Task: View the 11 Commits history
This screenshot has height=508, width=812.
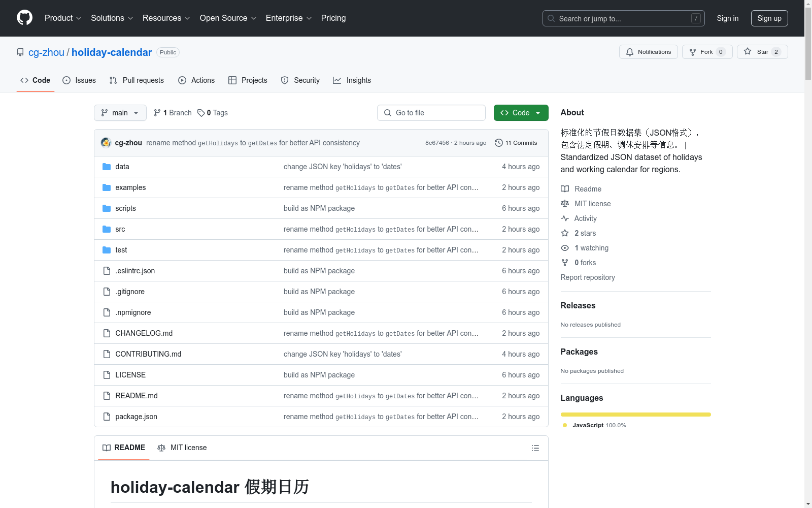Action: pos(516,143)
